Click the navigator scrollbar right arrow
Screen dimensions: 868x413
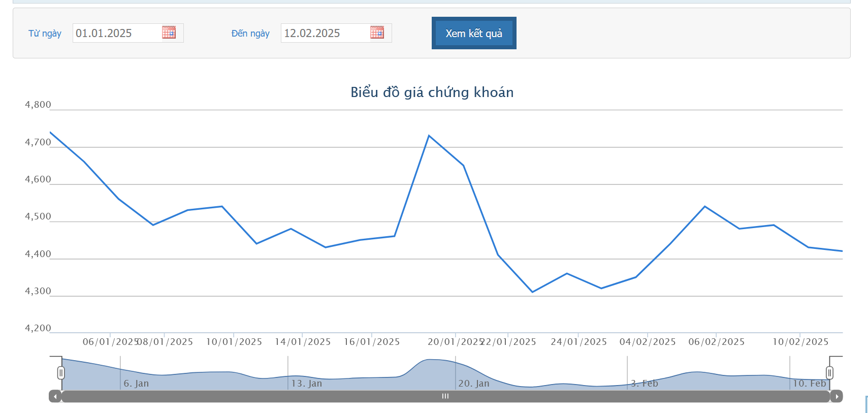[x=837, y=396]
